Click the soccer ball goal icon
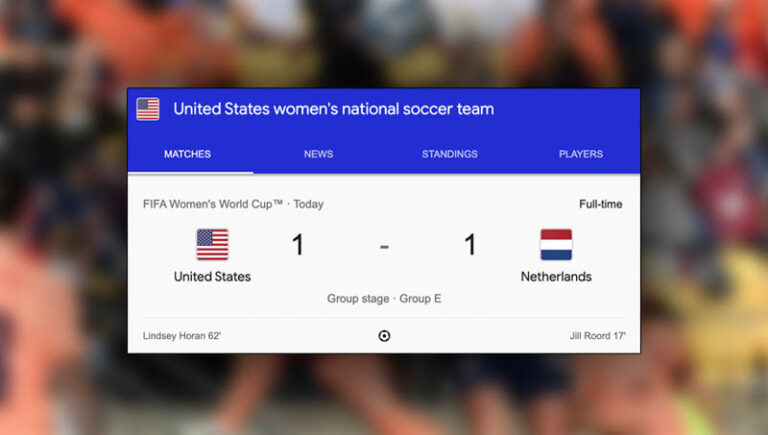Image resolution: width=768 pixels, height=435 pixels. (384, 336)
